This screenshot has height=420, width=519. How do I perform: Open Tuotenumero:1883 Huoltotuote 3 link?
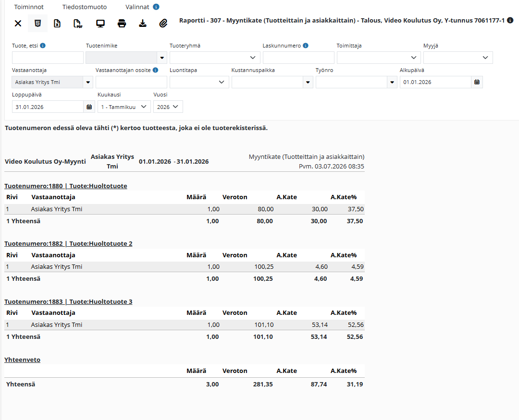[68, 301]
